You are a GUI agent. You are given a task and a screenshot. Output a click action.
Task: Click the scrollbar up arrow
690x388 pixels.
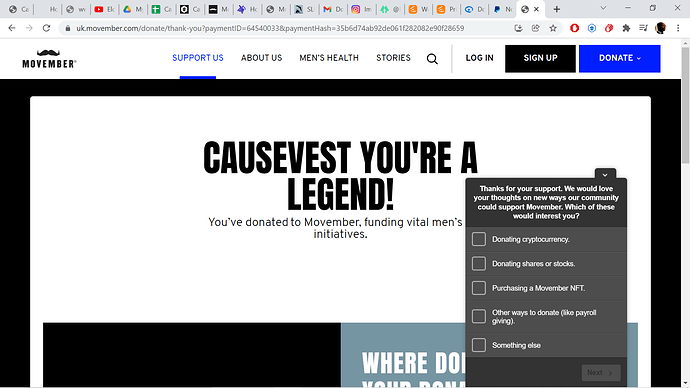click(x=685, y=43)
